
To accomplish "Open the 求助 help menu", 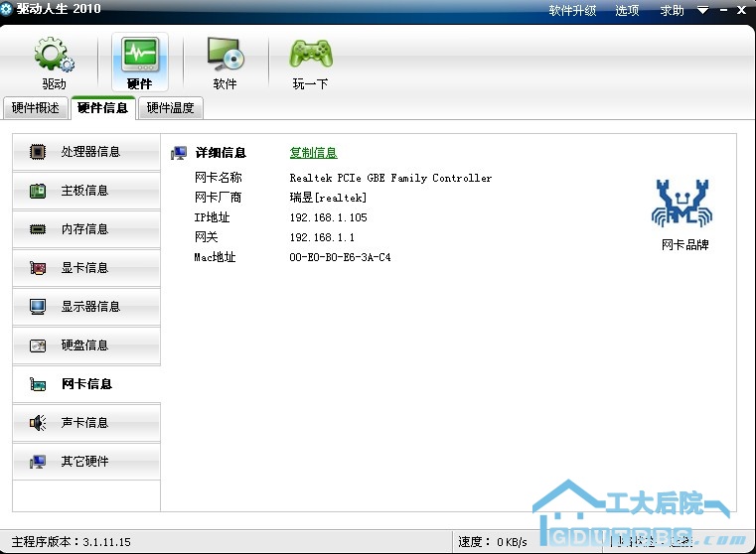I will (673, 10).
